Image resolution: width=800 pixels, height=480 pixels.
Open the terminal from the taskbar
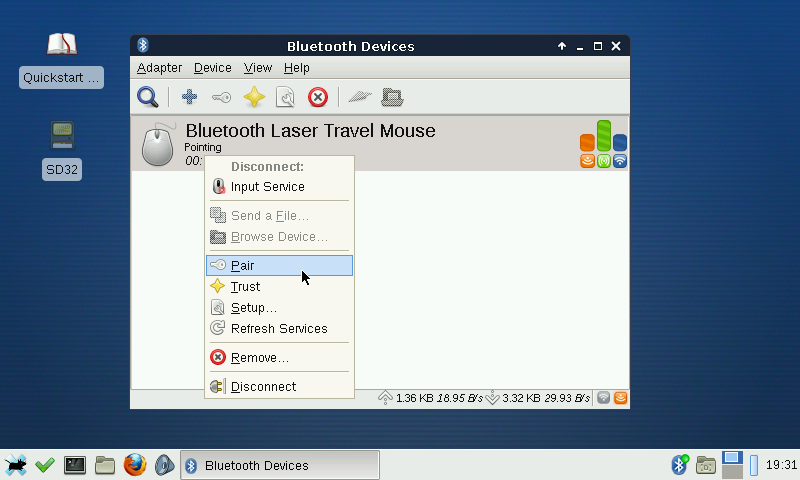click(x=75, y=465)
